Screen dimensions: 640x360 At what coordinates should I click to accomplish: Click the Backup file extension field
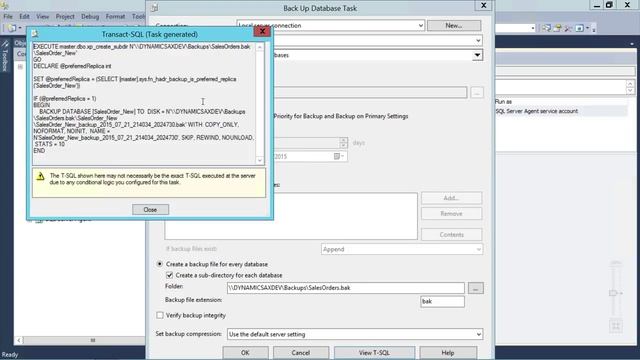(442, 301)
